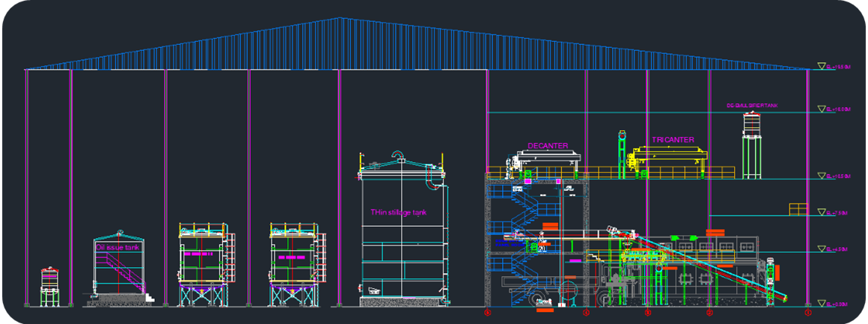Viewport: 868px width, 324px height.
Task: Select the roof ridge peak
Action: pos(340,19)
